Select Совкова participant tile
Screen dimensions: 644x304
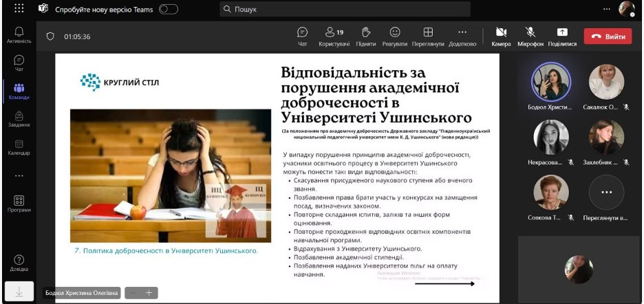(x=550, y=197)
